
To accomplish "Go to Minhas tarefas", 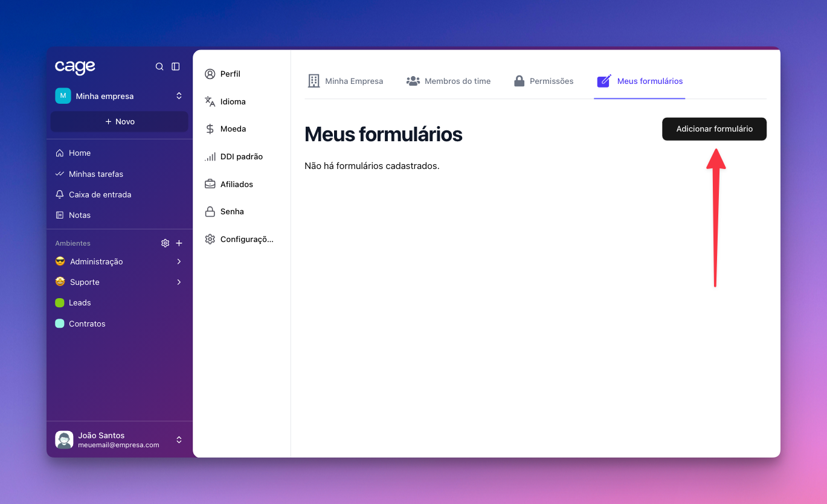I will pos(95,174).
